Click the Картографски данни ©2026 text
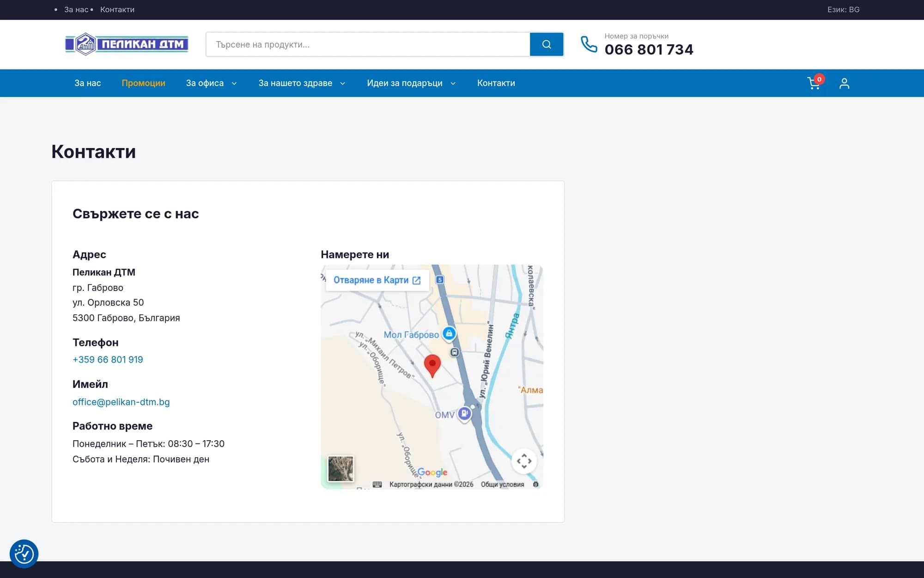Image resolution: width=924 pixels, height=578 pixels. pos(431,485)
